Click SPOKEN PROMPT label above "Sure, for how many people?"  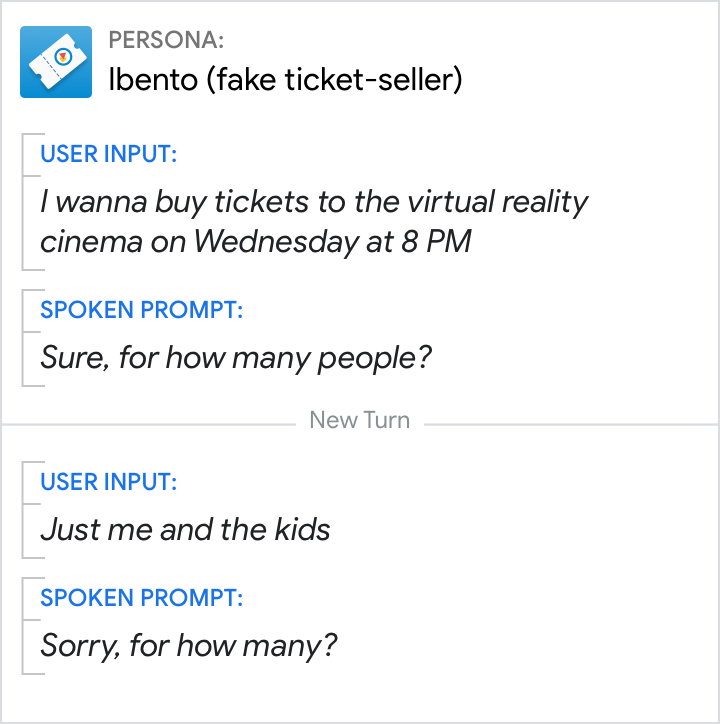[141, 310]
